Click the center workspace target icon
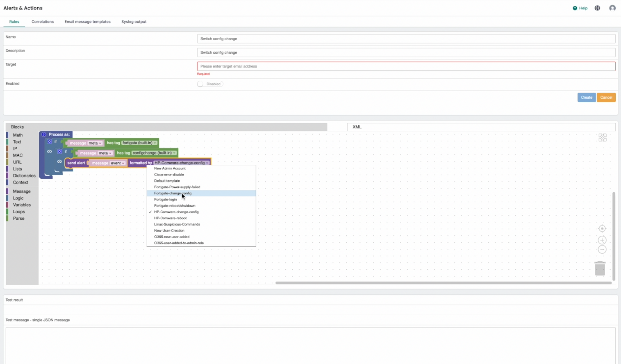Screen dimensions: 621x364 point(602,229)
